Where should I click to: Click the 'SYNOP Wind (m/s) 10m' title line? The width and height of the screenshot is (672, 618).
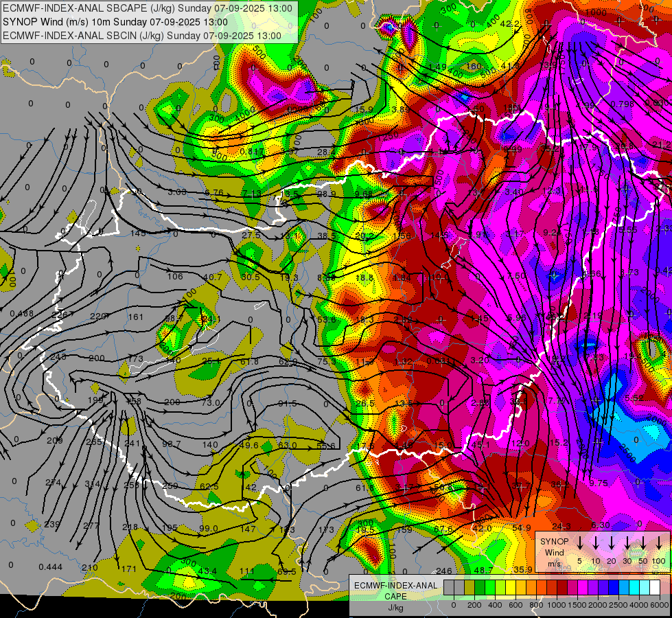click(115, 22)
